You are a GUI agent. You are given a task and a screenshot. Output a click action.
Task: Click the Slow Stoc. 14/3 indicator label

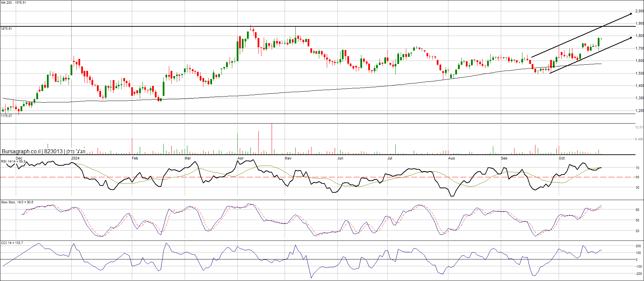pyautogui.click(x=17, y=202)
